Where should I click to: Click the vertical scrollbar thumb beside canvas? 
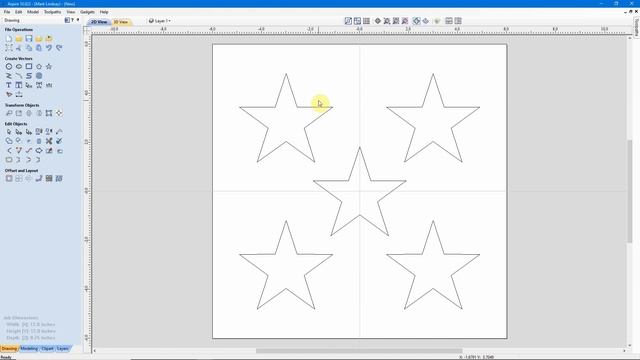coord(630,192)
